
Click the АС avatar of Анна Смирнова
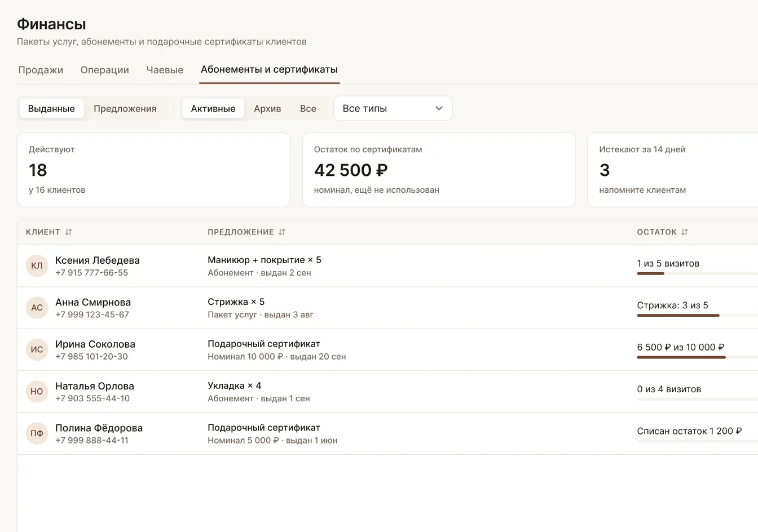click(37, 308)
